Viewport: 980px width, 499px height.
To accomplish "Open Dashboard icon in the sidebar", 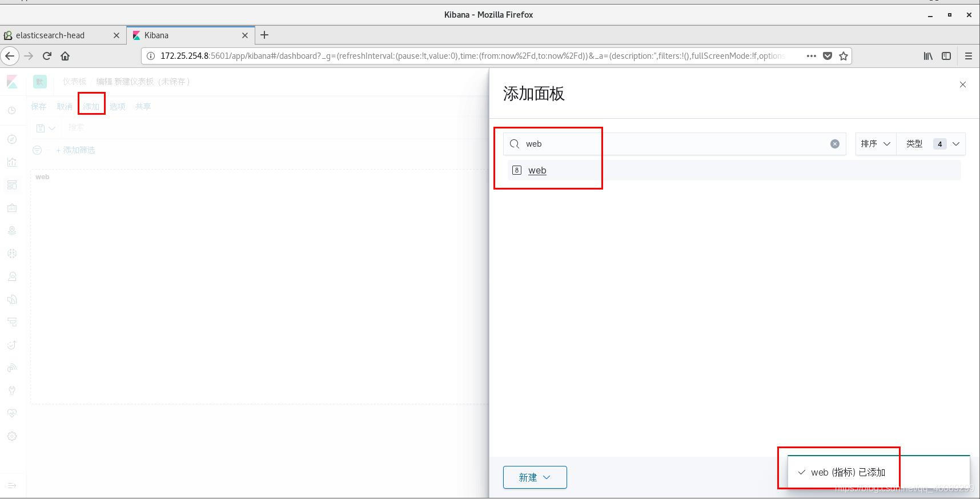I will pyautogui.click(x=12, y=185).
